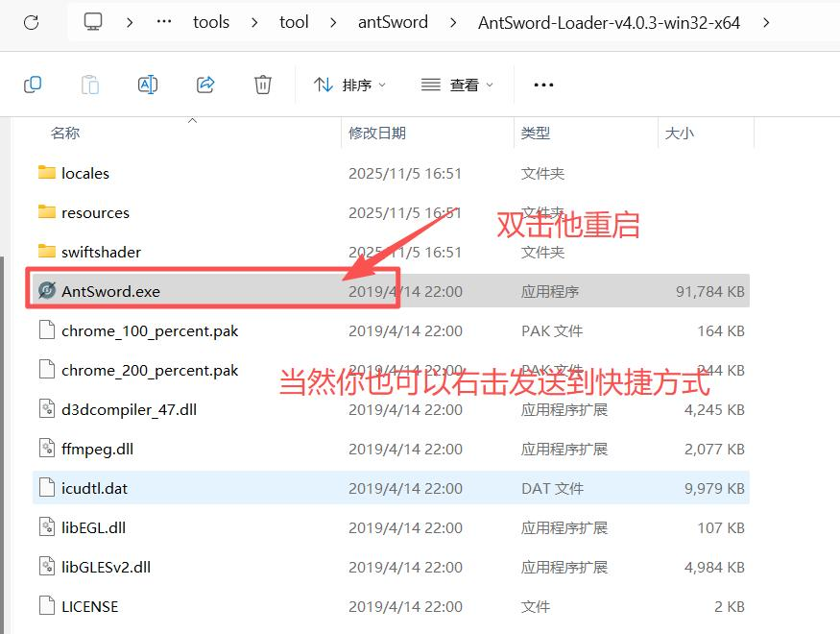Viewport: 840px width, 634px height.
Task: Click the AntSword.exe application icon
Action: pos(47,290)
